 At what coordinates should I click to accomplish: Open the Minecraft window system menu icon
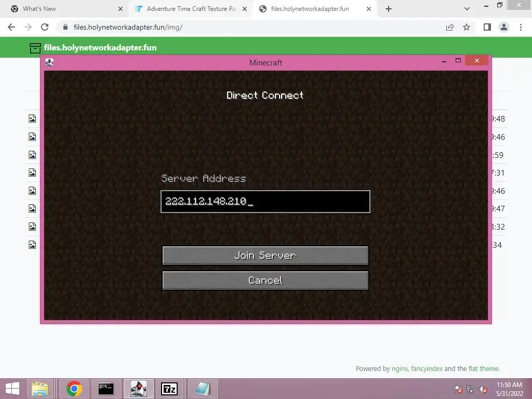(49, 62)
